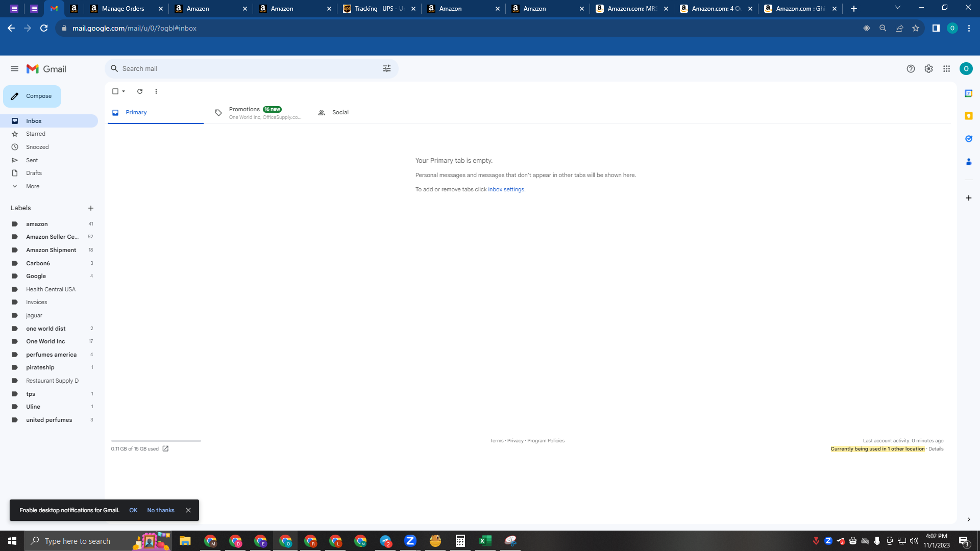
Task: Switch to the Primary tab
Action: [x=155, y=112]
